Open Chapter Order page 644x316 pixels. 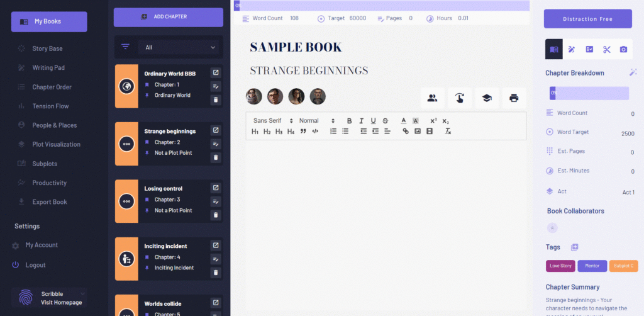52,87
